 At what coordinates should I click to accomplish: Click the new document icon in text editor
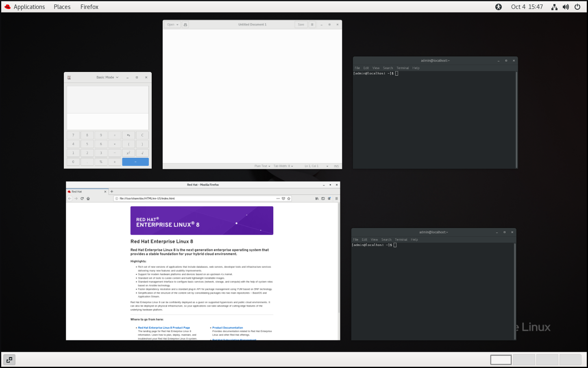click(x=185, y=25)
